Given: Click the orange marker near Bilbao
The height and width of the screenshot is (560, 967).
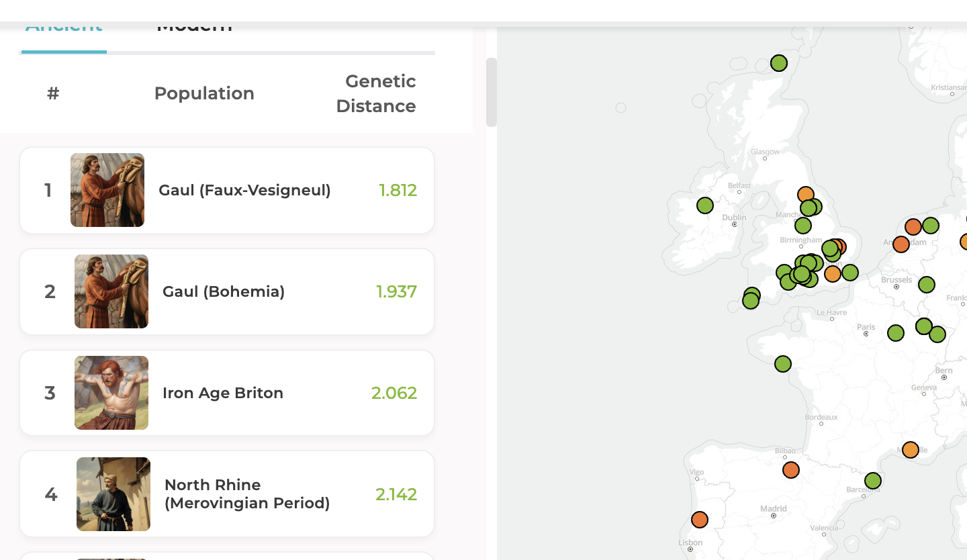Looking at the screenshot, I should [x=791, y=470].
